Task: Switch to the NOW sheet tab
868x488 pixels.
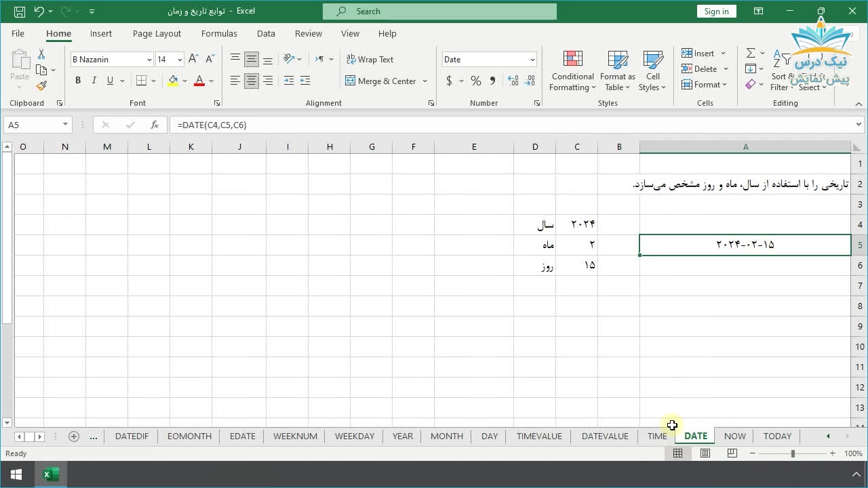Action: click(734, 436)
